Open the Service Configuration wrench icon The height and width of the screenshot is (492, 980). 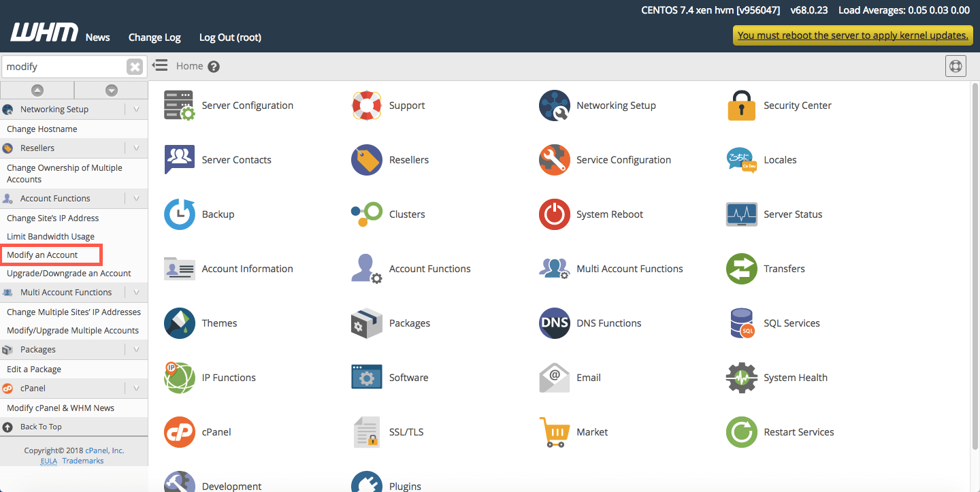coord(555,160)
